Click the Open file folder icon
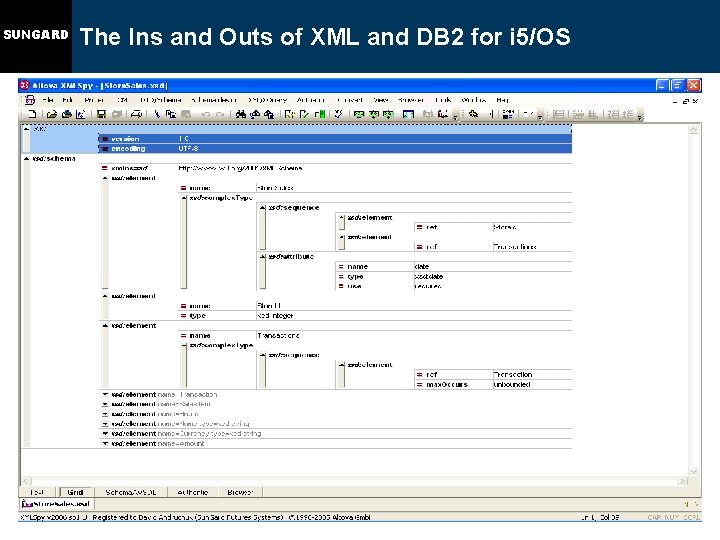720x540 pixels. click(51, 114)
